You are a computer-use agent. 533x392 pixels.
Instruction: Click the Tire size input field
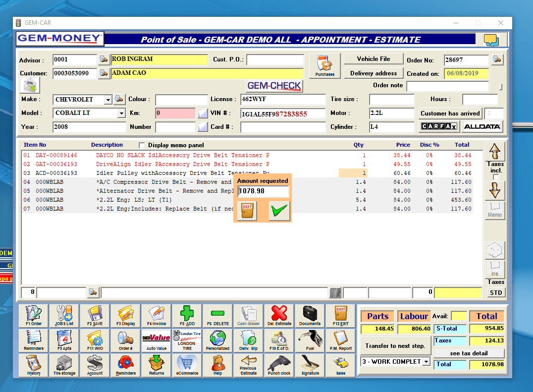(x=392, y=99)
